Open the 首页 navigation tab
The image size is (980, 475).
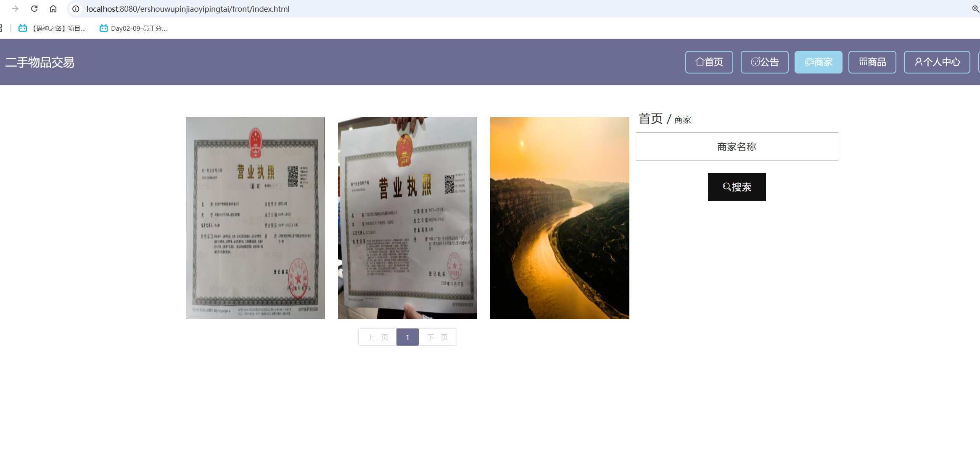click(x=709, y=62)
